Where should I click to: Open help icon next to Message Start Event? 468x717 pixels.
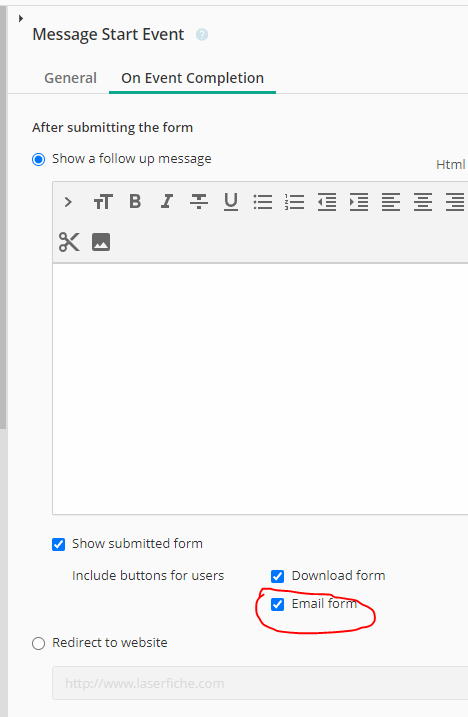click(x=202, y=35)
